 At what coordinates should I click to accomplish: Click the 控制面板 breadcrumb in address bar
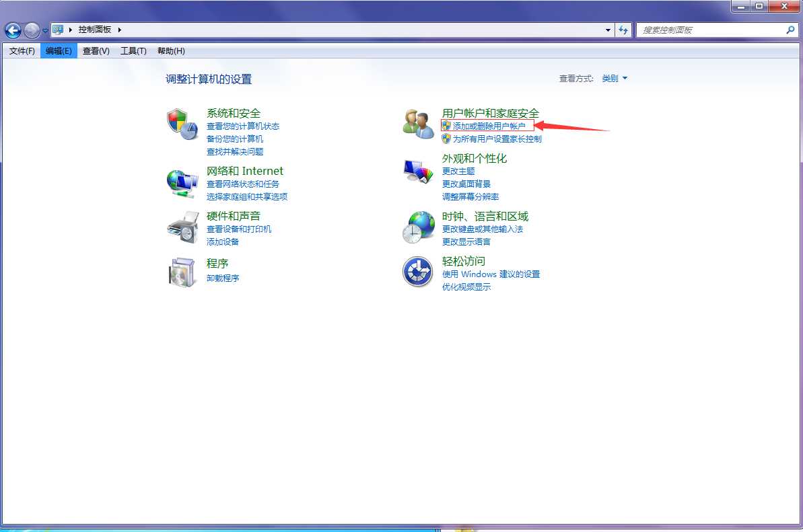94,30
